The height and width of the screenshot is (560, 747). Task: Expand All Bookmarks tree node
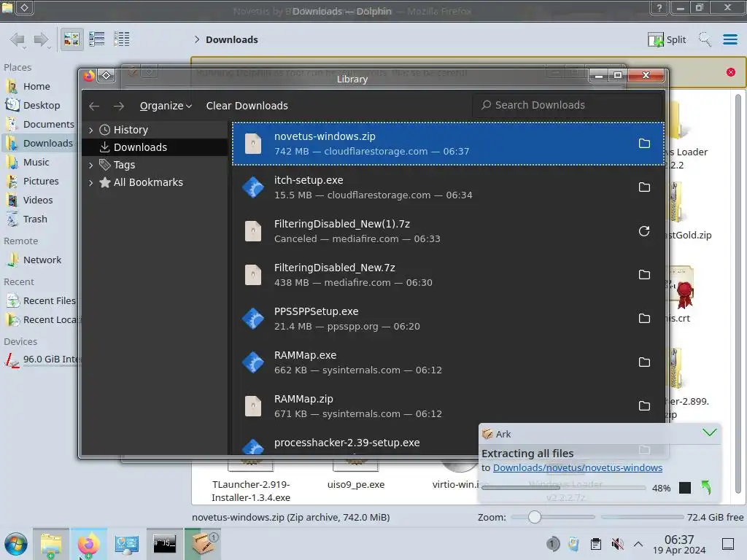pyautogui.click(x=90, y=182)
